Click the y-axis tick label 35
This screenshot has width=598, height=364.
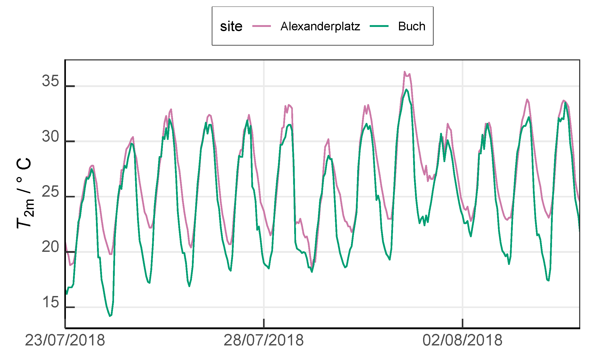pos(50,81)
